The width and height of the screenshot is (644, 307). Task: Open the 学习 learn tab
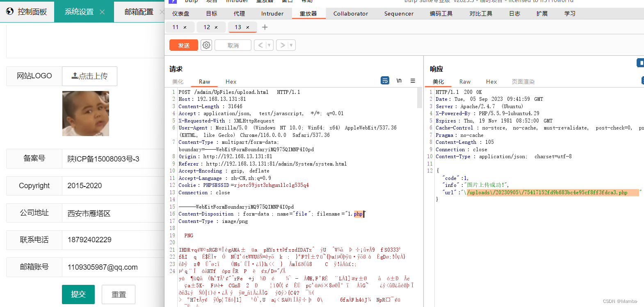[570, 14]
